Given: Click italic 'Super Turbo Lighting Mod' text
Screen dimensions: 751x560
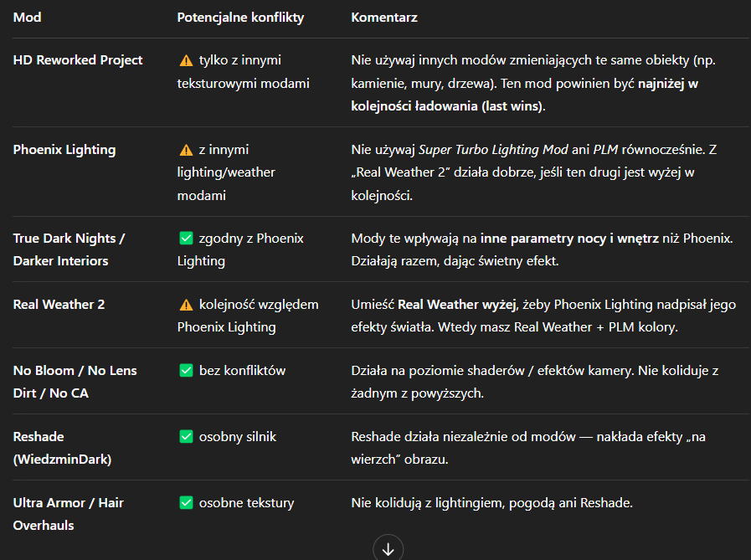Looking at the screenshot, I should (x=493, y=150).
